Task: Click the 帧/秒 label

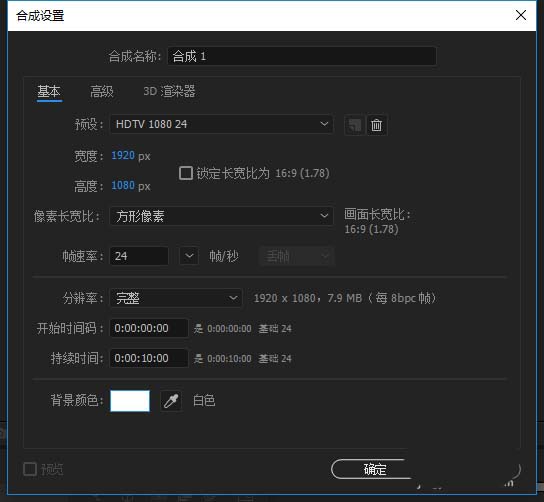Action: 224,256
